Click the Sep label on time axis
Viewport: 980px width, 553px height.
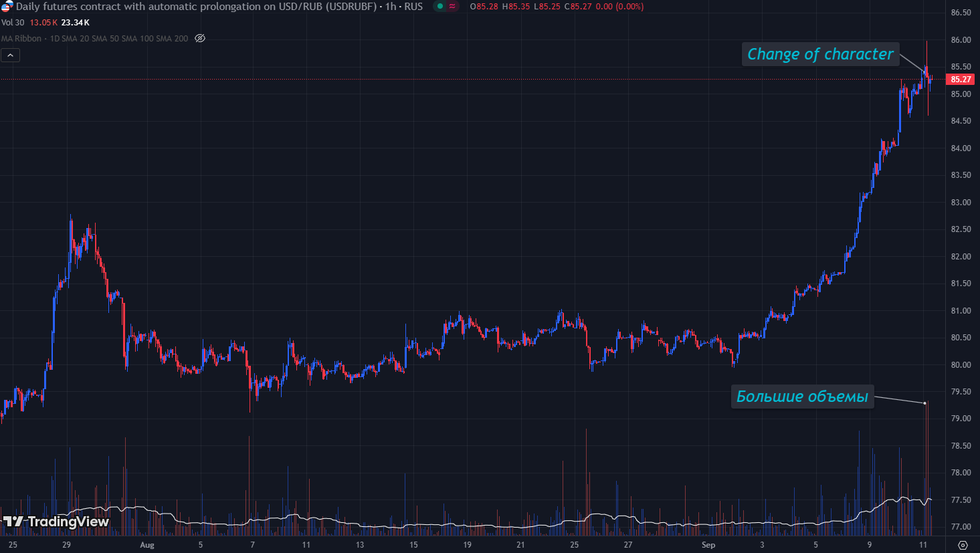click(x=708, y=545)
